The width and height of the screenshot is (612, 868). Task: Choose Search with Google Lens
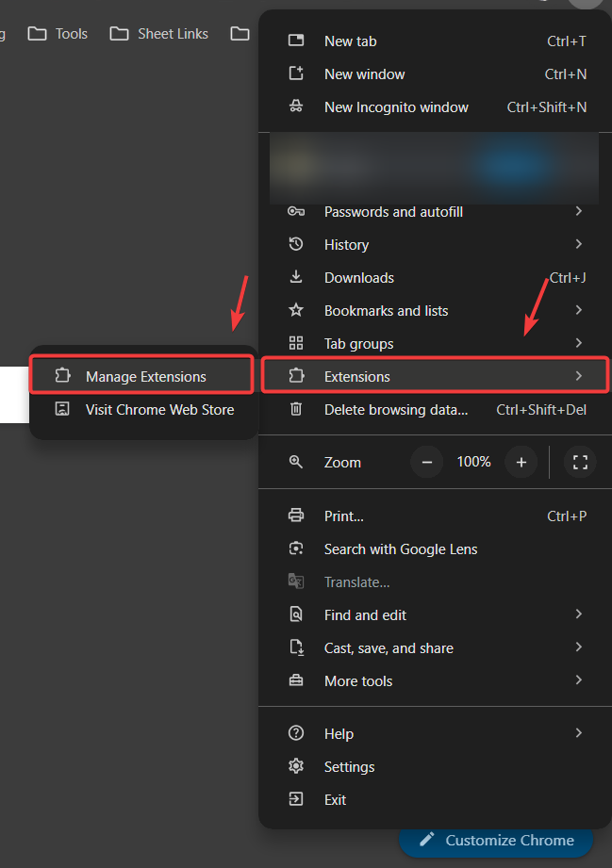click(435, 549)
